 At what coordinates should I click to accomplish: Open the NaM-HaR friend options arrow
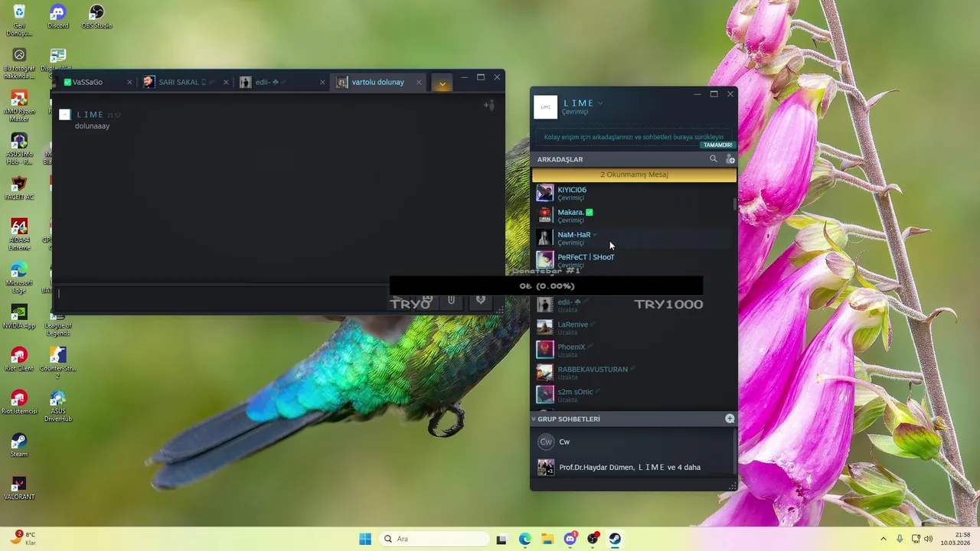click(595, 235)
